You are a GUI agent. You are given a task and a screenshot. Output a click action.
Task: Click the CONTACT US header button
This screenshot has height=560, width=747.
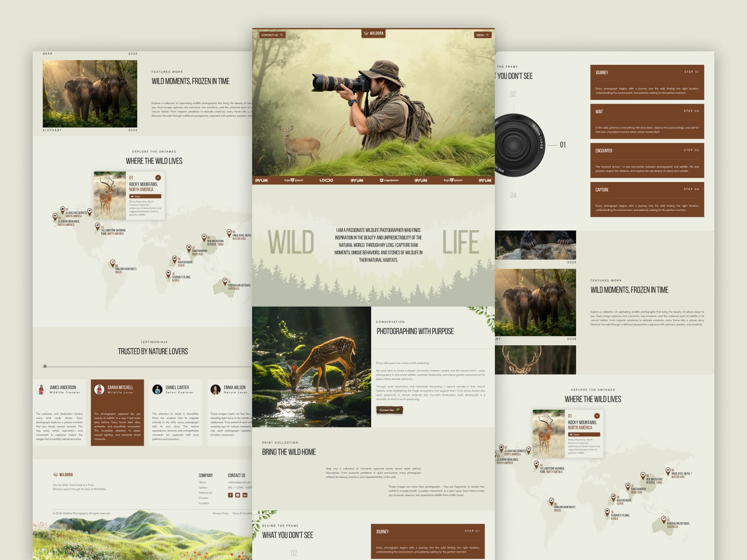pyautogui.click(x=272, y=35)
